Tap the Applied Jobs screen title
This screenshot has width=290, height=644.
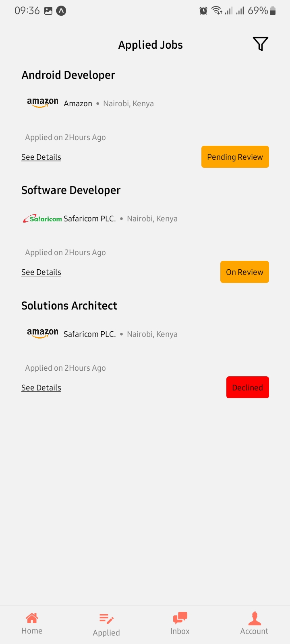point(150,45)
